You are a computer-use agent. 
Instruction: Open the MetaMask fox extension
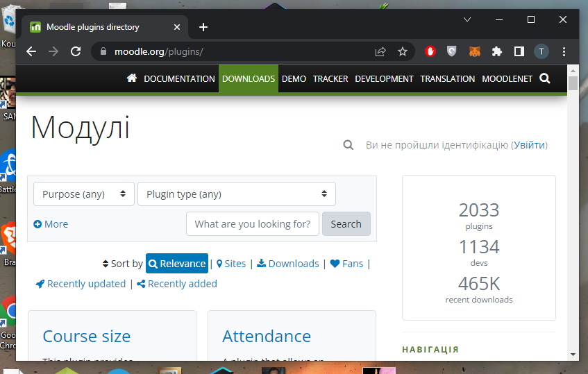pyautogui.click(x=474, y=51)
